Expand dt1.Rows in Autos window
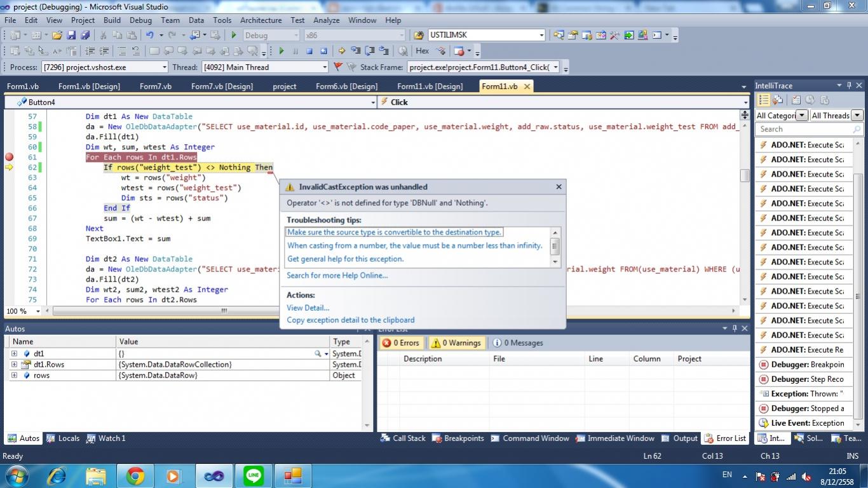Screen dimensions: 868x488 (x=14, y=365)
